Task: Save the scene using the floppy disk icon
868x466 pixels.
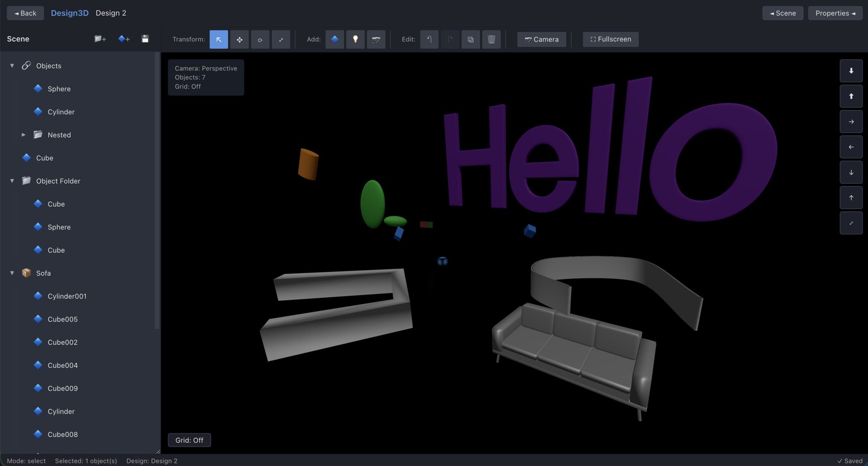Action: point(145,39)
